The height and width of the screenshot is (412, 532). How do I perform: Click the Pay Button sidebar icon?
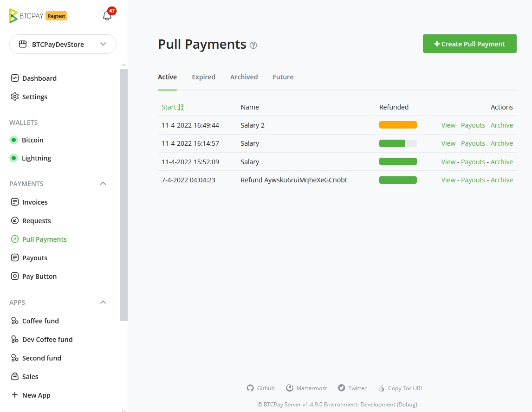tap(14, 276)
